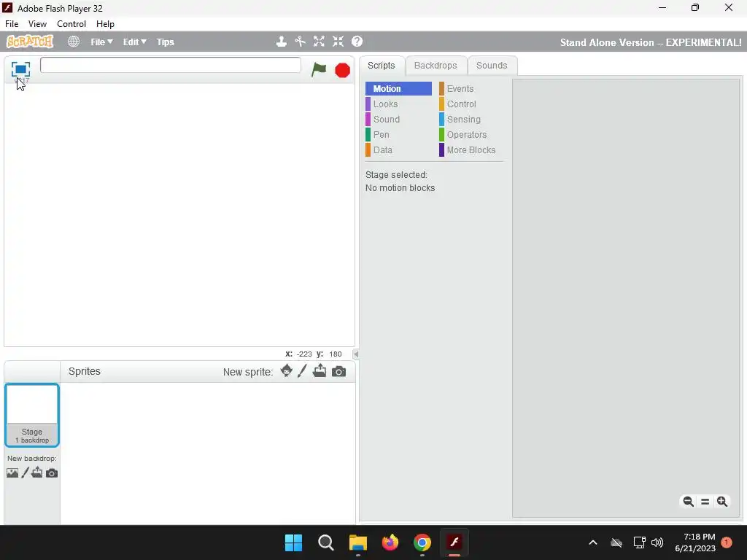
Task: Take new backdrop photo from camera
Action: (x=52, y=473)
